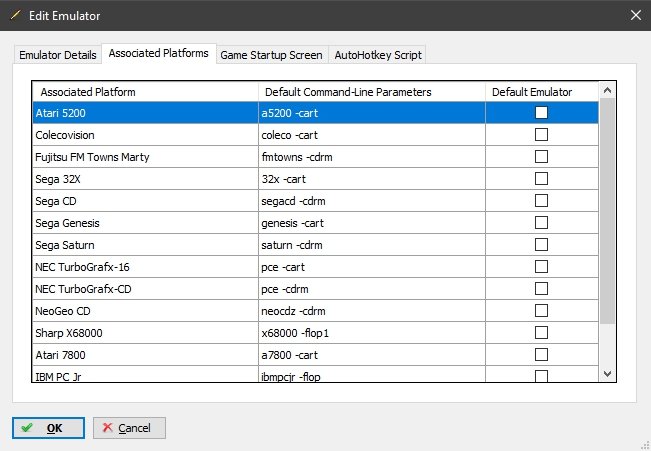Screen dimensions: 651x451
Task: Click the pencil icon in the title bar
Action: pyautogui.click(x=15, y=15)
